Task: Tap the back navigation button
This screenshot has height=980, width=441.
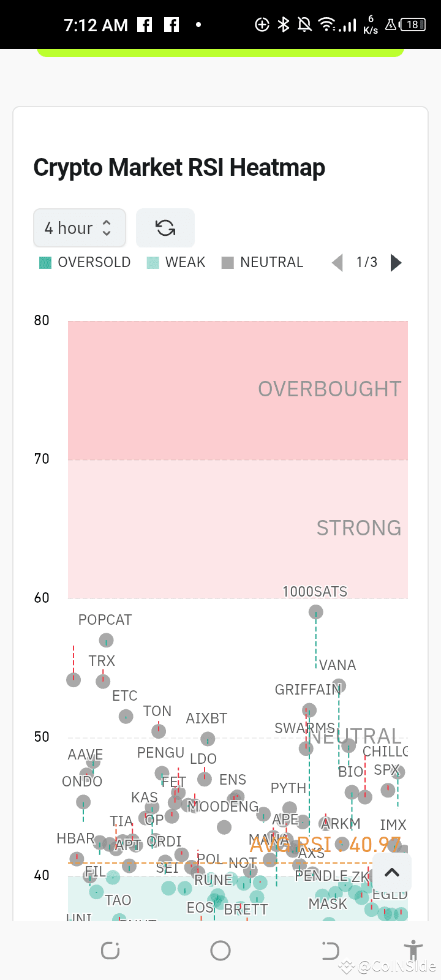Action: coord(330,950)
